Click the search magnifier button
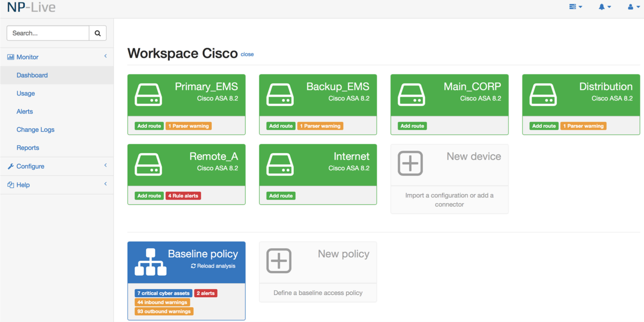Image resolution: width=644 pixels, height=322 pixels. (97, 33)
